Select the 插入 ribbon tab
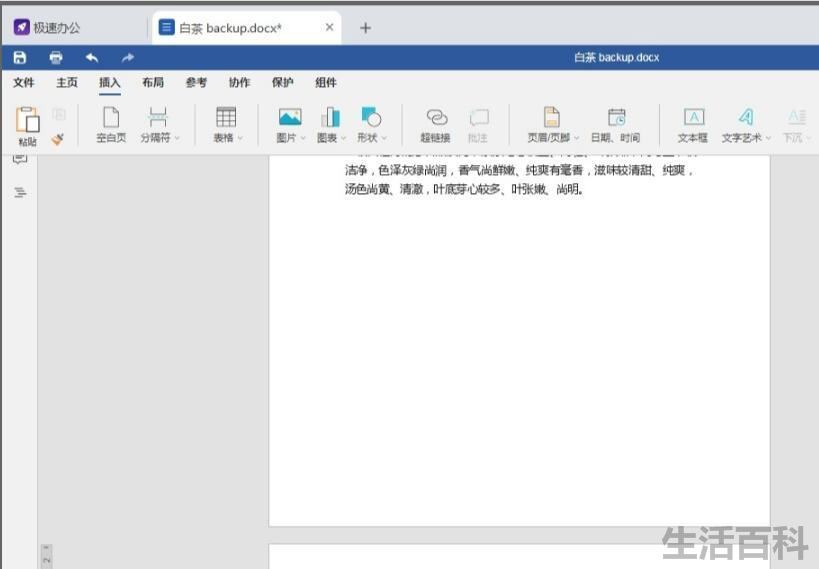 110,83
